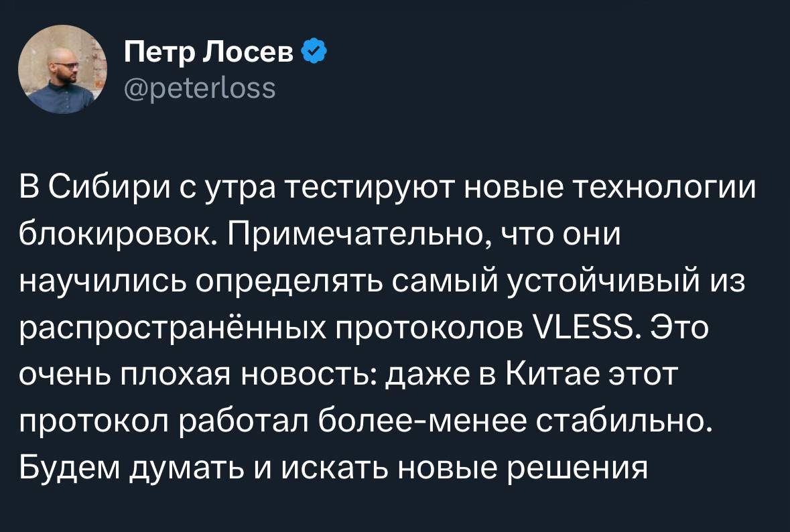This screenshot has width=790, height=532.
Task: Click the word более-менее in the tweet
Action: pos(421,423)
